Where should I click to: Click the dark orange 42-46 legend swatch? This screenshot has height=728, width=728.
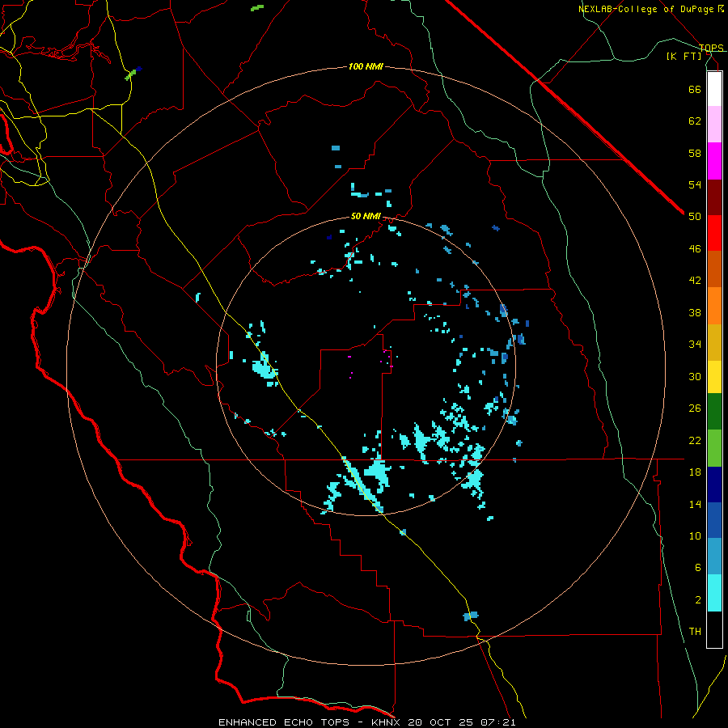point(714,269)
